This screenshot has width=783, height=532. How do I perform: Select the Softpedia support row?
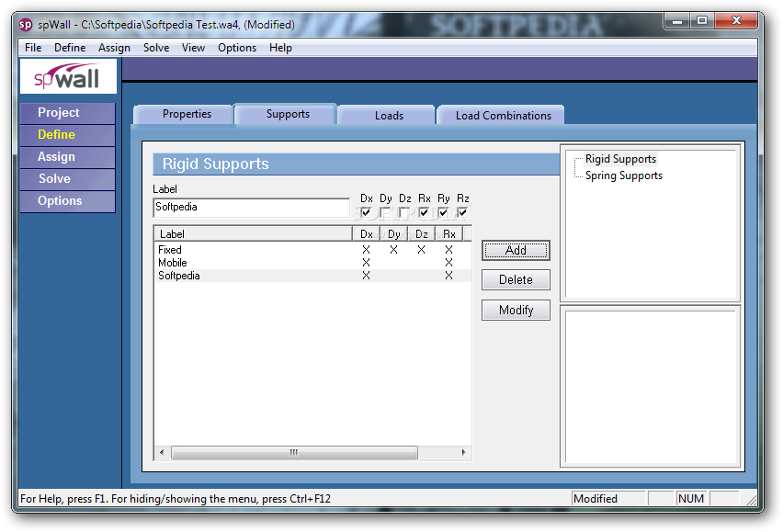coord(313,276)
